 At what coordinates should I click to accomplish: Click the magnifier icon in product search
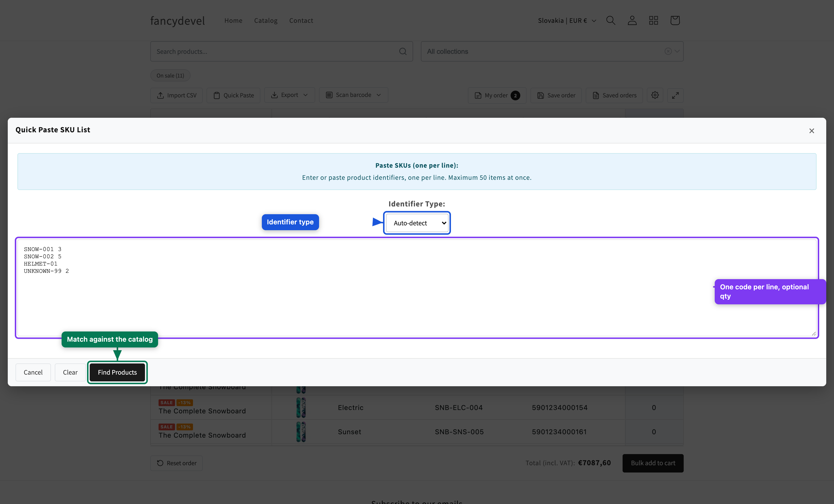(x=402, y=51)
